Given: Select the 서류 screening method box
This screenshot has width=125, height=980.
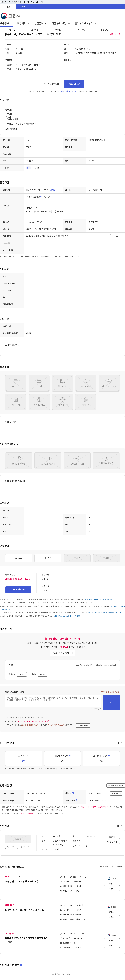Looking at the screenshot, I should pos(19,558).
